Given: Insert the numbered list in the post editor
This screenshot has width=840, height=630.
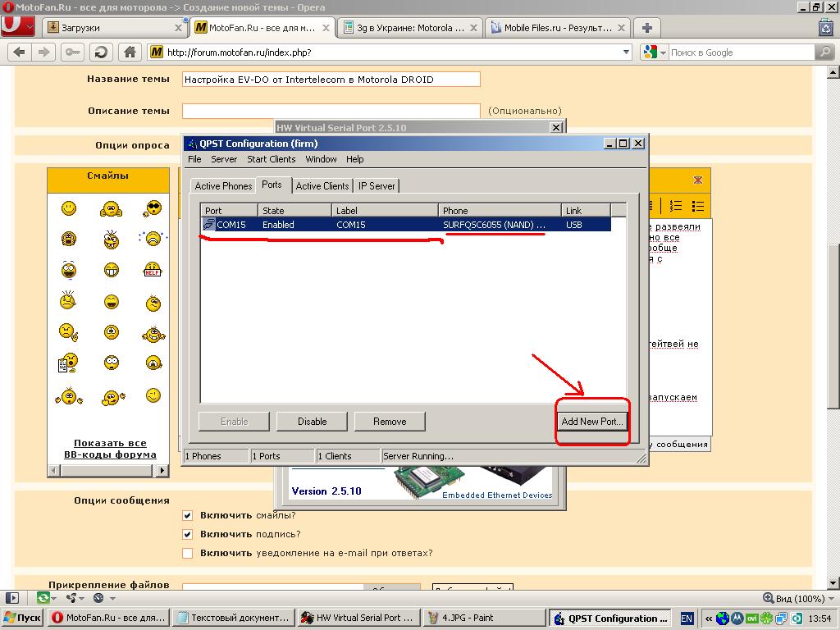Looking at the screenshot, I should 676,206.
